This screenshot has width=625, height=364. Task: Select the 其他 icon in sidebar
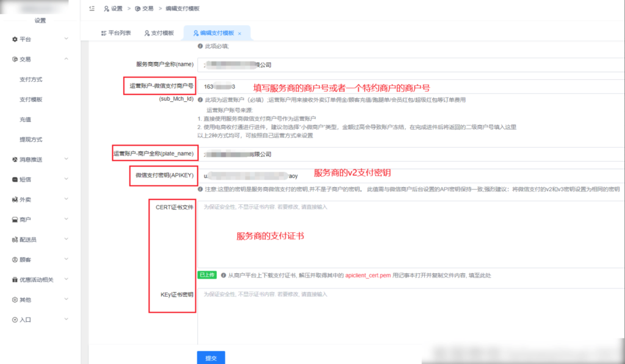click(13, 299)
